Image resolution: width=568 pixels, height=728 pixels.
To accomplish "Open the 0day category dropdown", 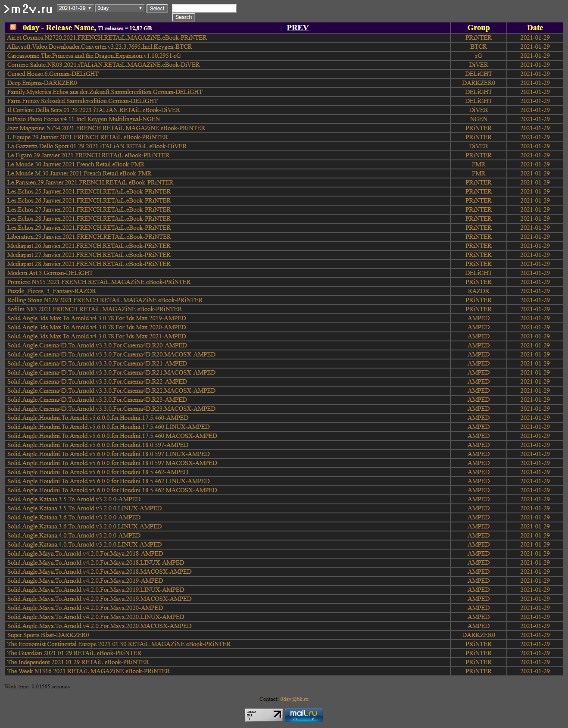I will coord(120,8).
